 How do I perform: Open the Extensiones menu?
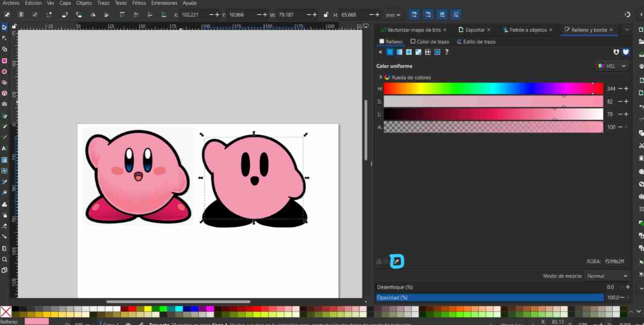pos(164,3)
